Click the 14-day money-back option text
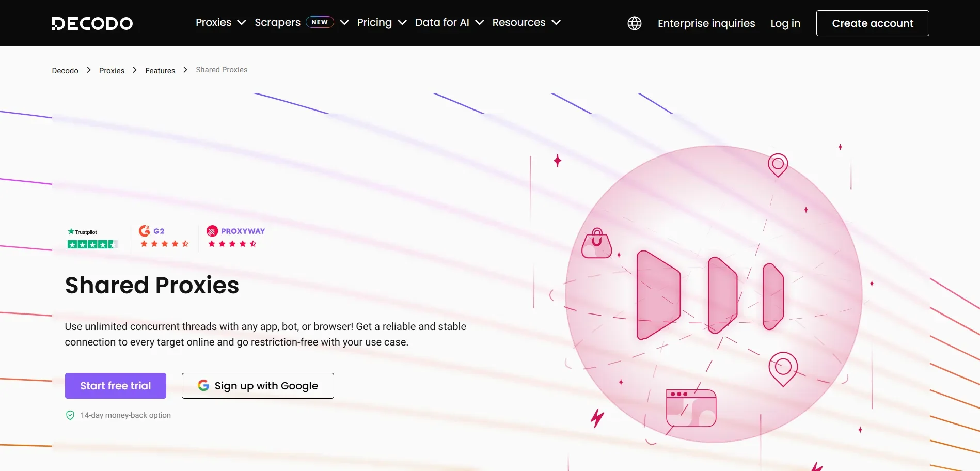Image resolution: width=980 pixels, height=471 pixels. click(x=125, y=415)
